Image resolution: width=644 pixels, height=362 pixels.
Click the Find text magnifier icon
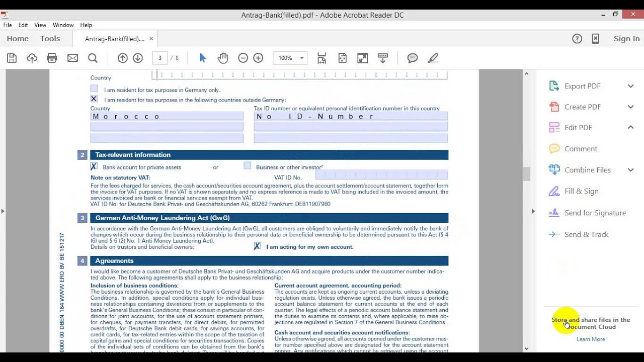[93, 58]
